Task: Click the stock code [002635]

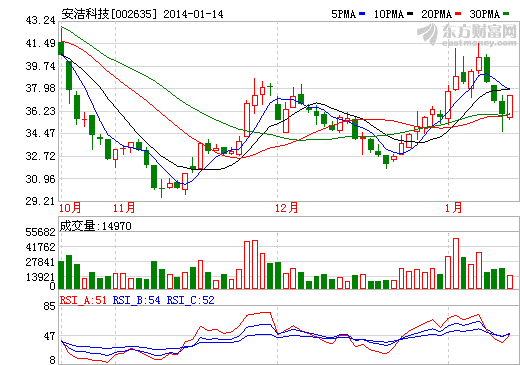Action: coord(133,14)
